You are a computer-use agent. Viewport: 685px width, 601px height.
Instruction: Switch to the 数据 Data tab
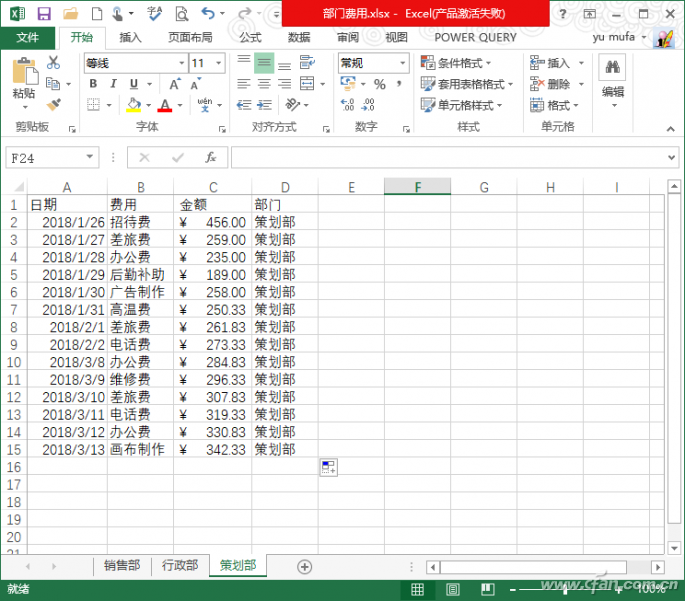point(299,38)
